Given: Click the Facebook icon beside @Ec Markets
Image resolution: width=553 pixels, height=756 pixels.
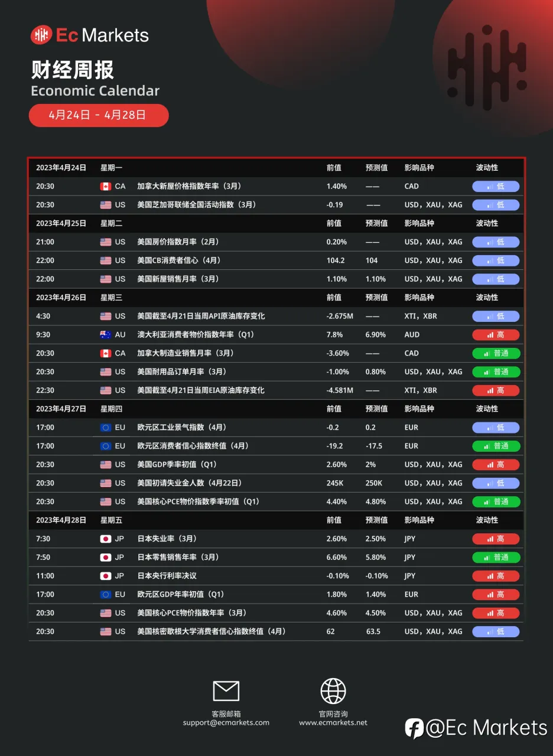Looking at the screenshot, I should [x=414, y=728].
